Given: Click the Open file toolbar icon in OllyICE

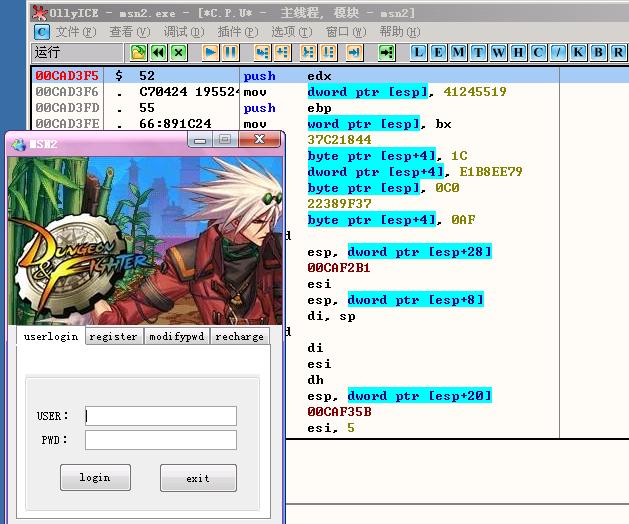Looking at the screenshot, I should coord(138,53).
